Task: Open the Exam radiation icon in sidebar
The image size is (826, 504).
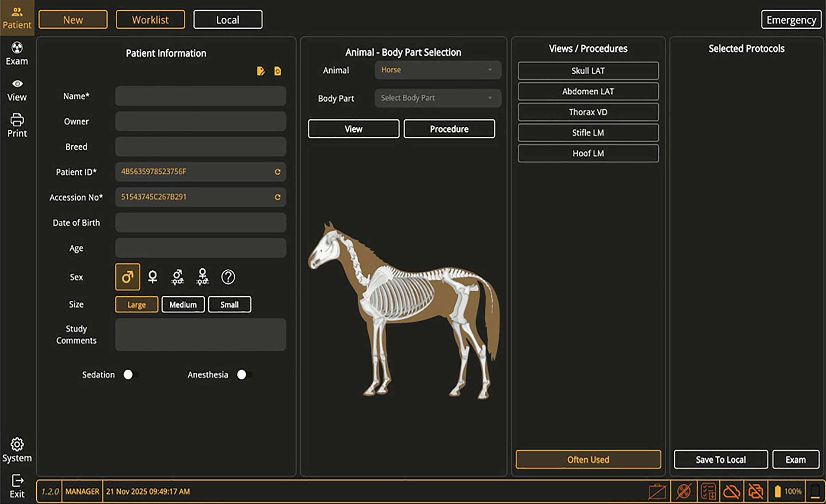Action: pyautogui.click(x=17, y=48)
